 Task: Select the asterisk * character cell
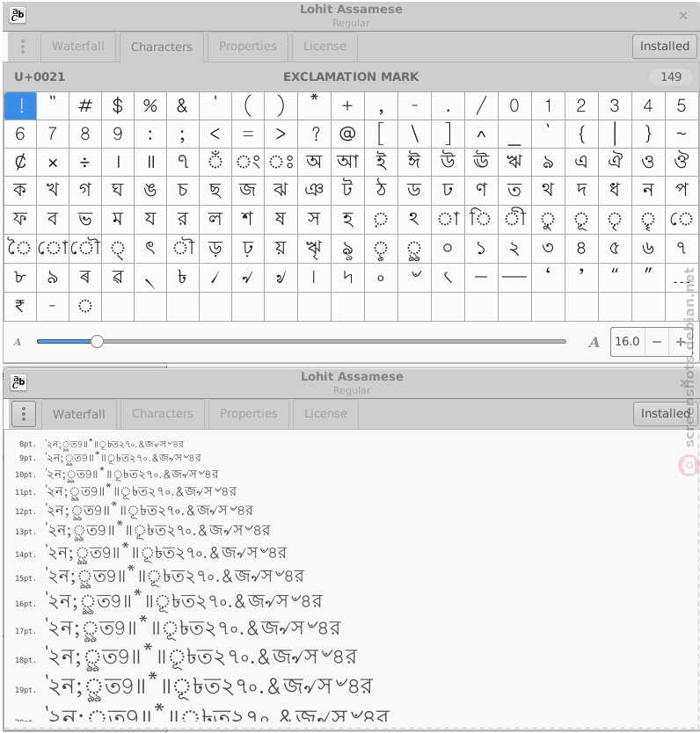click(x=314, y=106)
